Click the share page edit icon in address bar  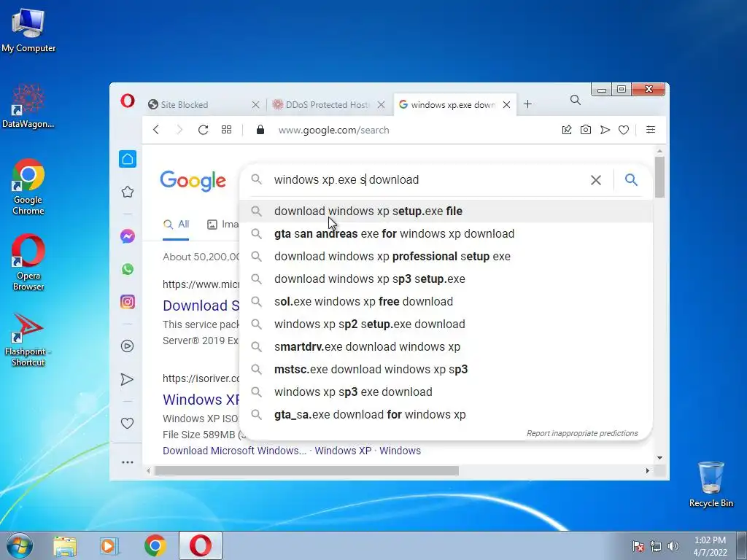[x=566, y=130]
